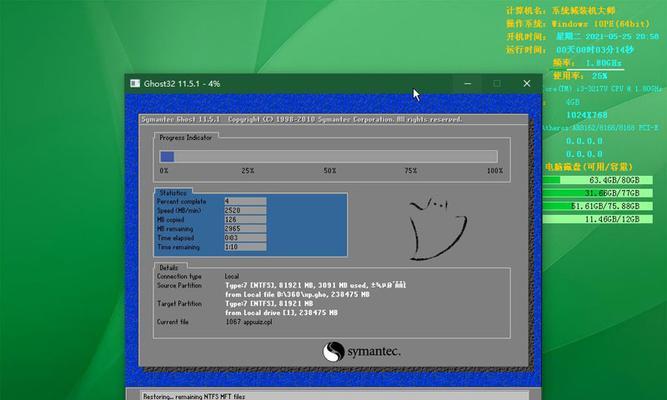Image resolution: width=667 pixels, height=400 pixels.
Task: Click the MB remaining label
Action: [x=175, y=229]
